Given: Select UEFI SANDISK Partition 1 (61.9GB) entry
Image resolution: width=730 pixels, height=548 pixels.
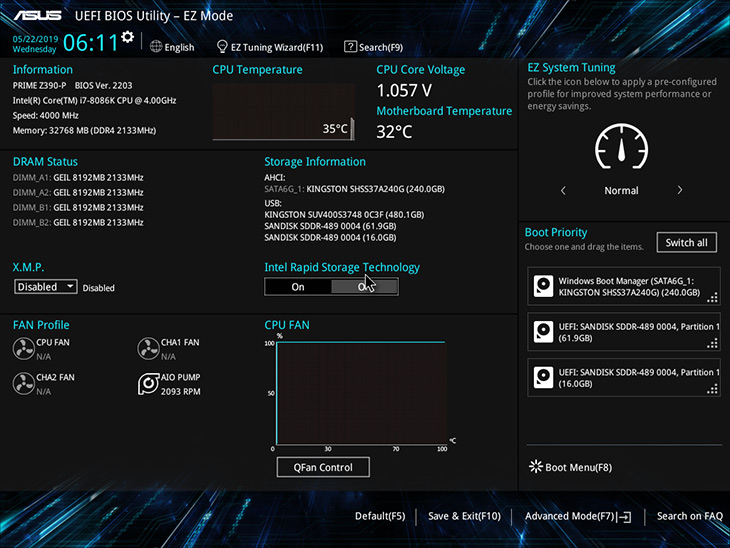Looking at the screenshot, I should [623, 332].
